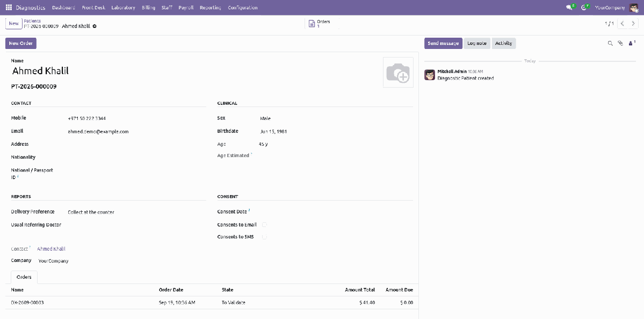Screen dimensions: 644x319
Task: Edit the Email field
Action: tap(136, 132)
